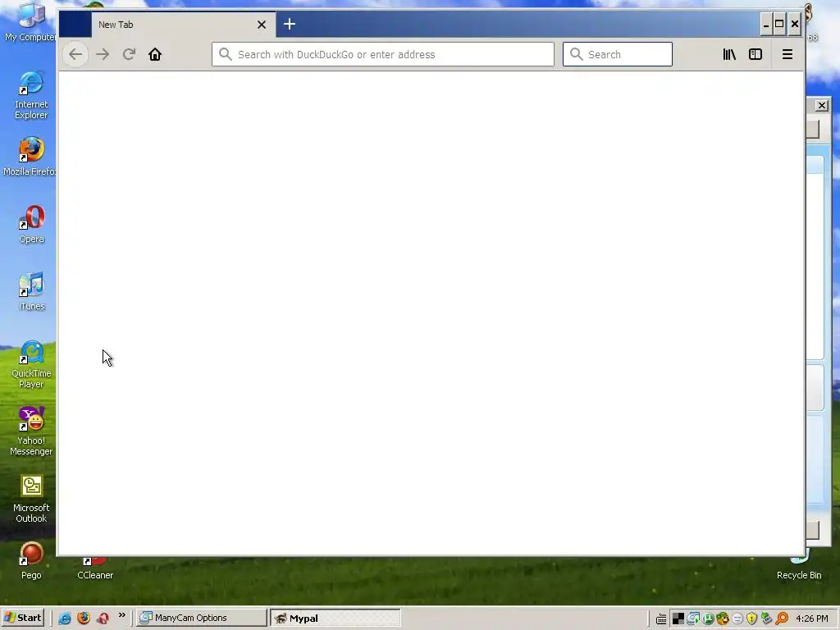The width and height of the screenshot is (840, 630).
Task: Click the forward navigation arrow
Action: (x=103, y=54)
